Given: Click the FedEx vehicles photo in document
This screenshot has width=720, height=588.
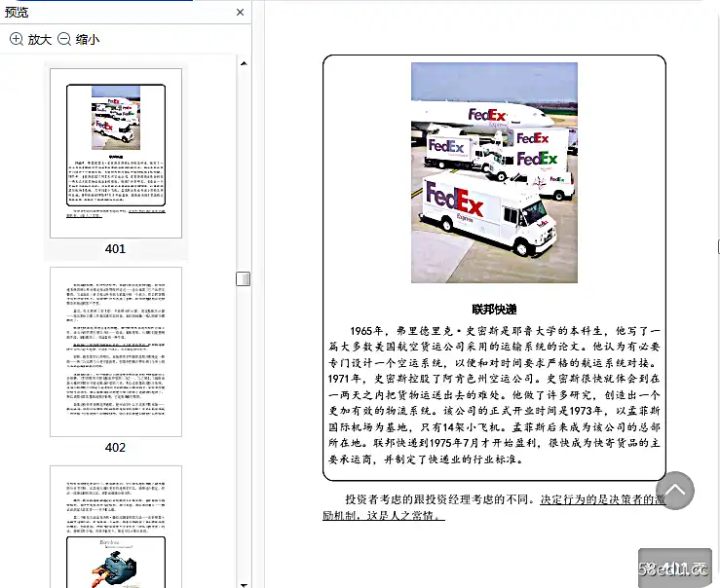Looking at the screenshot, I should (494, 173).
